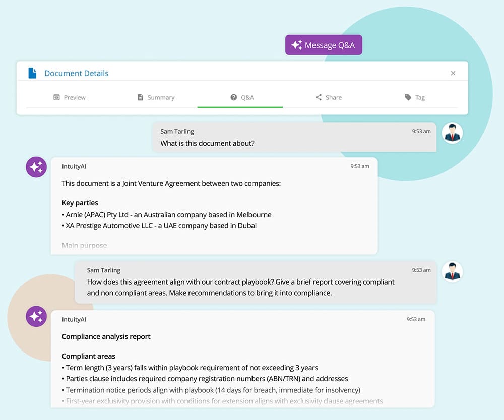
Task: Click the share icon beside Share
Action: [319, 97]
